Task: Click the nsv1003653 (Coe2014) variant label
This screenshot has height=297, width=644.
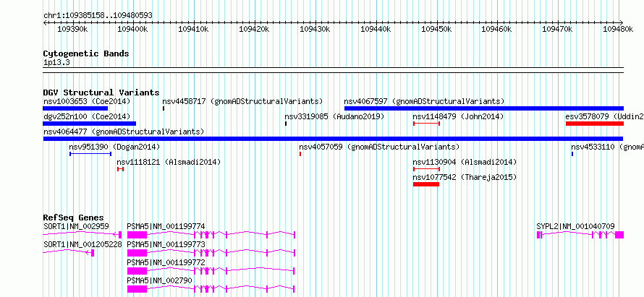Action: [87, 101]
